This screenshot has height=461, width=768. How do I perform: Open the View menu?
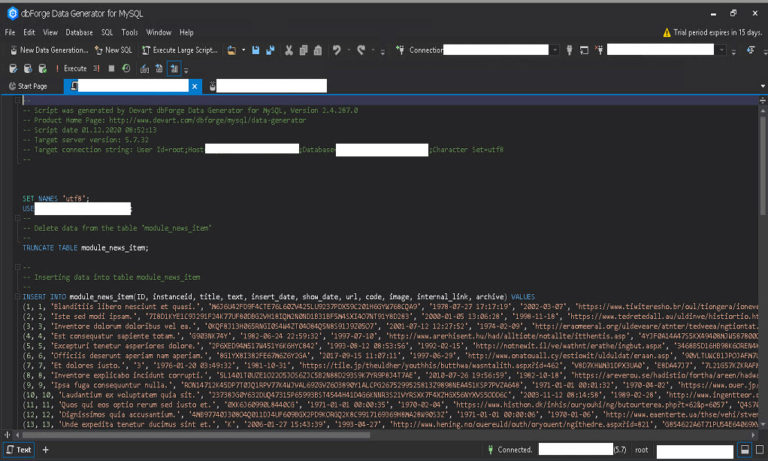coord(50,32)
